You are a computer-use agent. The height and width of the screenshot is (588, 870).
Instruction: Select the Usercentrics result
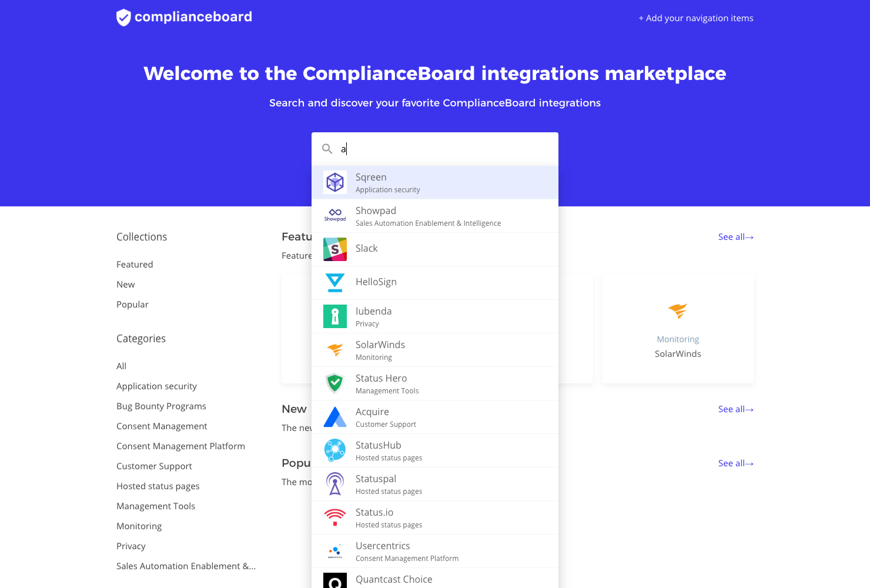tap(435, 551)
